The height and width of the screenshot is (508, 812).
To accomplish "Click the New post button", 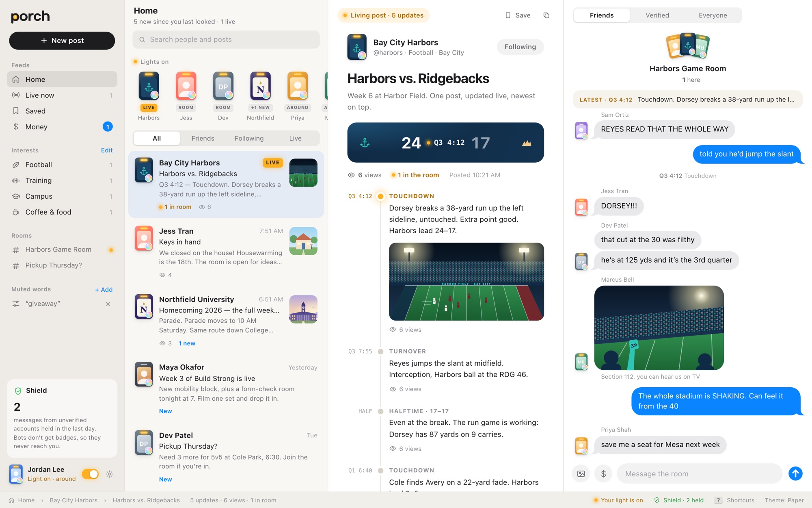I will click(x=62, y=41).
